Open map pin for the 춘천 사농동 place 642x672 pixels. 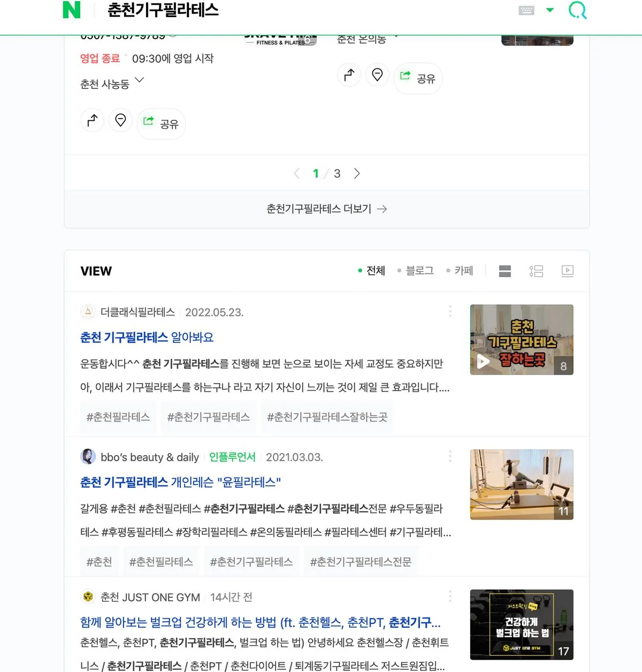(x=120, y=120)
